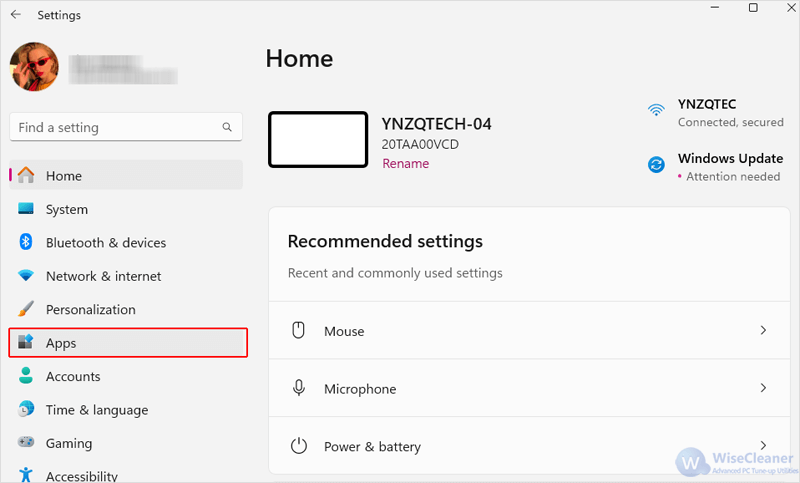Expand the Mouse setting chevron
Image resolution: width=800 pixels, height=483 pixels.
[x=763, y=330]
